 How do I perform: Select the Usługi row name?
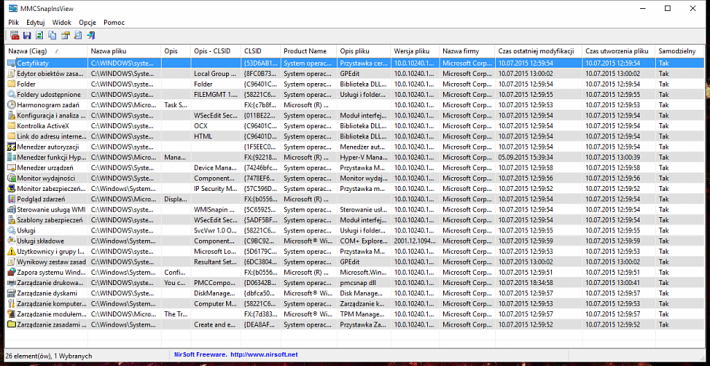[x=26, y=231]
